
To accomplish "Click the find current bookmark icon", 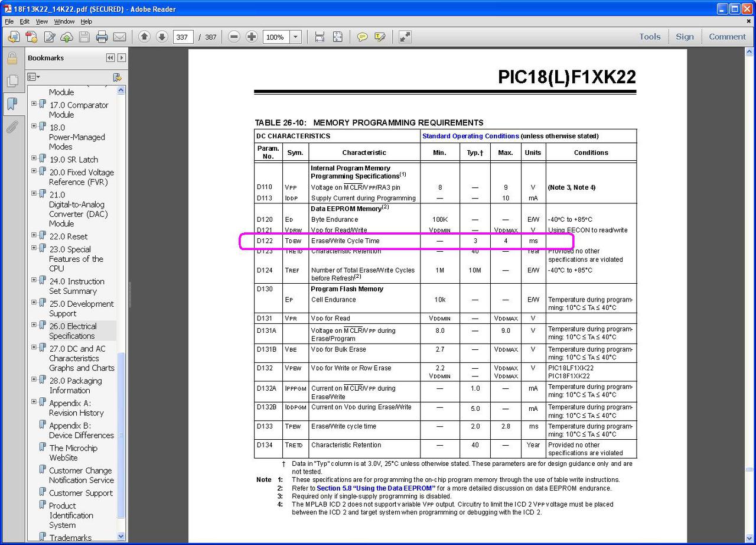I will (x=117, y=77).
